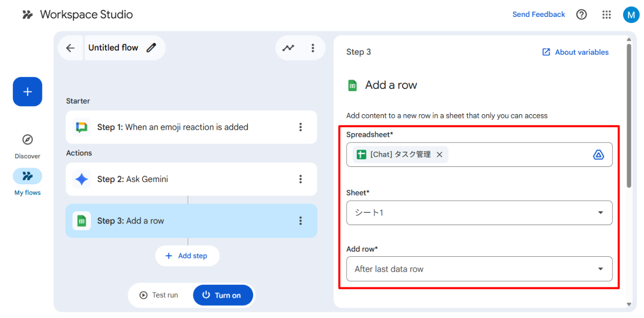Open the Discover compass icon

[28, 140]
